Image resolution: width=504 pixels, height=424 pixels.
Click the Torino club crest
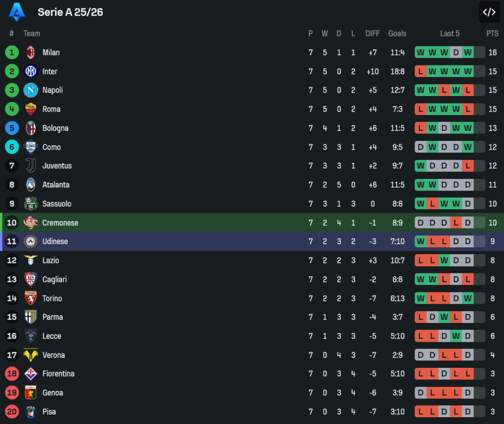pyautogui.click(x=31, y=298)
